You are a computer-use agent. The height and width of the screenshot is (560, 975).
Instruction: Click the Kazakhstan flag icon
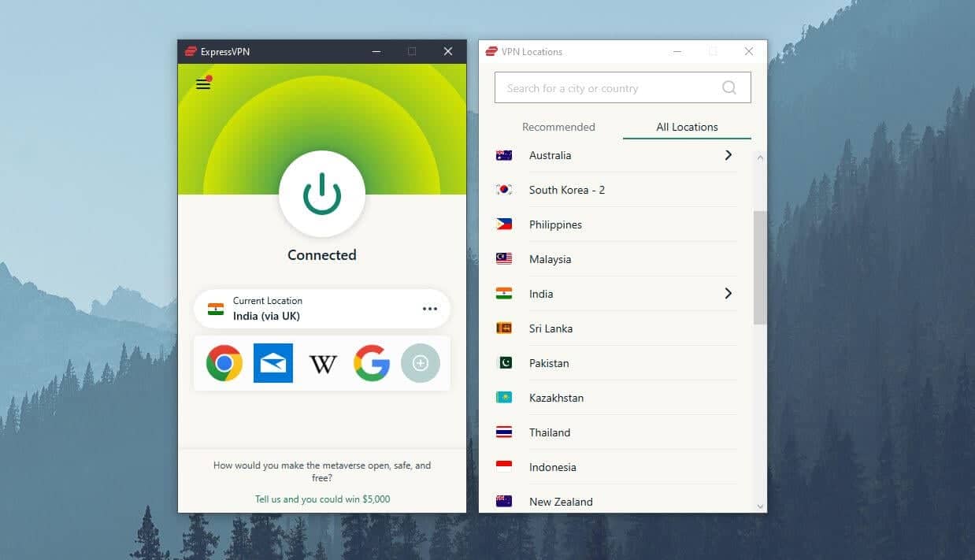tap(504, 398)
